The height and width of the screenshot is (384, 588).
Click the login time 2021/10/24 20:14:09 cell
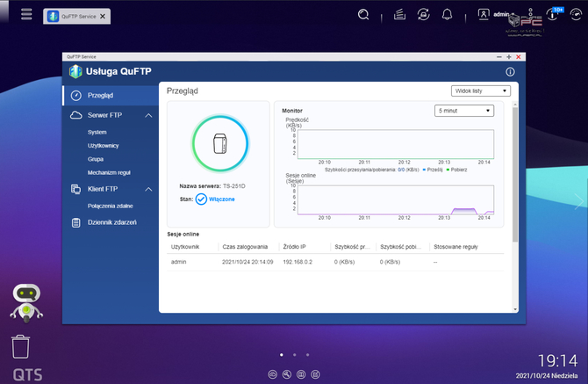[247, 262]
